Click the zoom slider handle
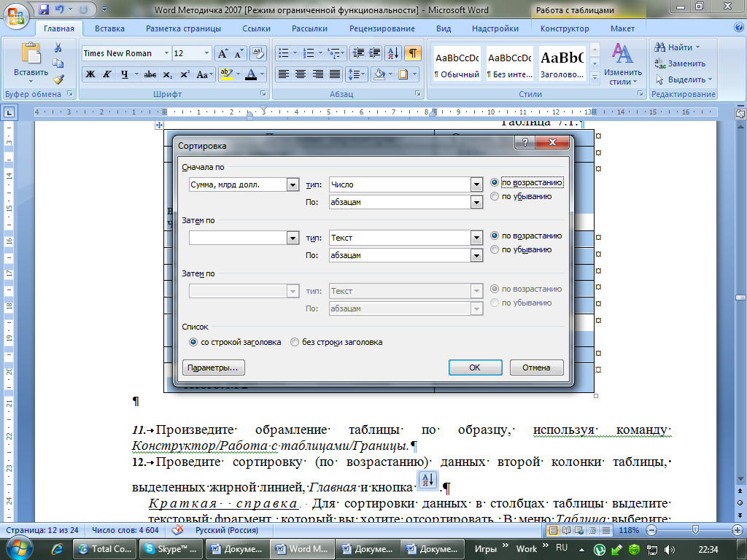747x560 pixels. [x=695, y=529]
